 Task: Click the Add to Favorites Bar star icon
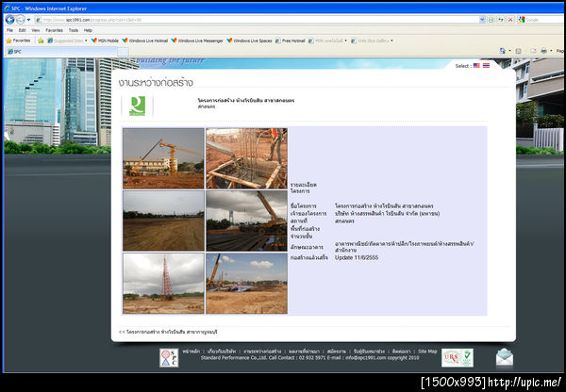(x=41, y=41)
